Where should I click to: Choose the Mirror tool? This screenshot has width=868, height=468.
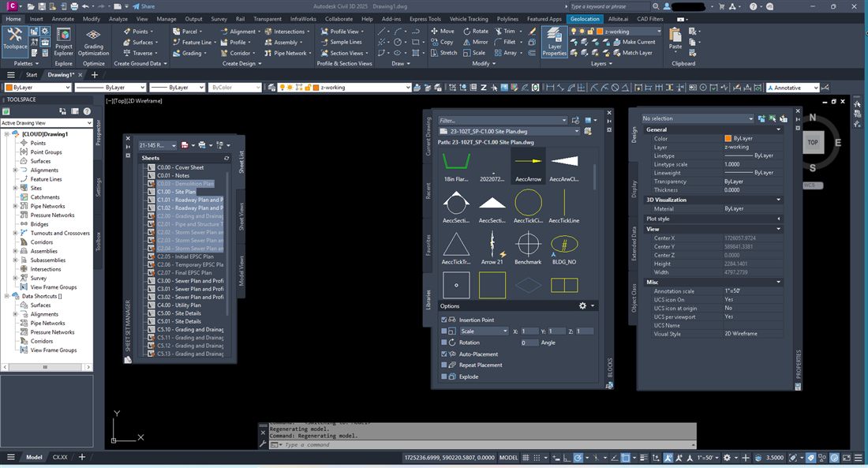click(476, 42)
